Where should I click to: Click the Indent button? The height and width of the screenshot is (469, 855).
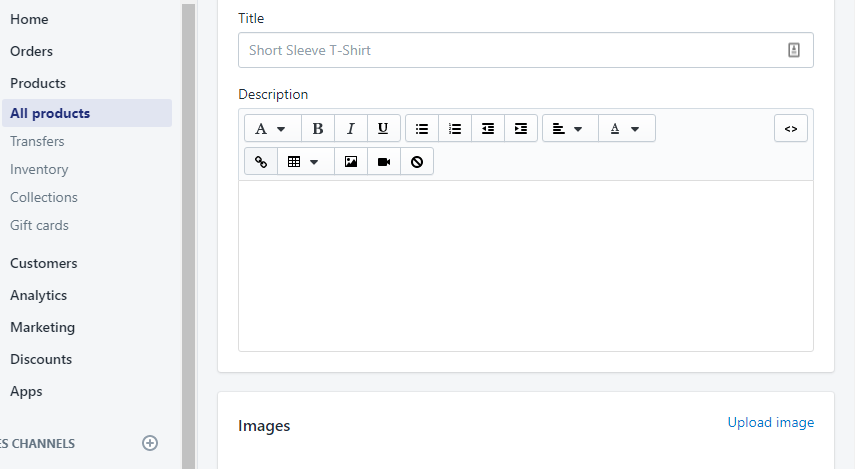[520, 129]
